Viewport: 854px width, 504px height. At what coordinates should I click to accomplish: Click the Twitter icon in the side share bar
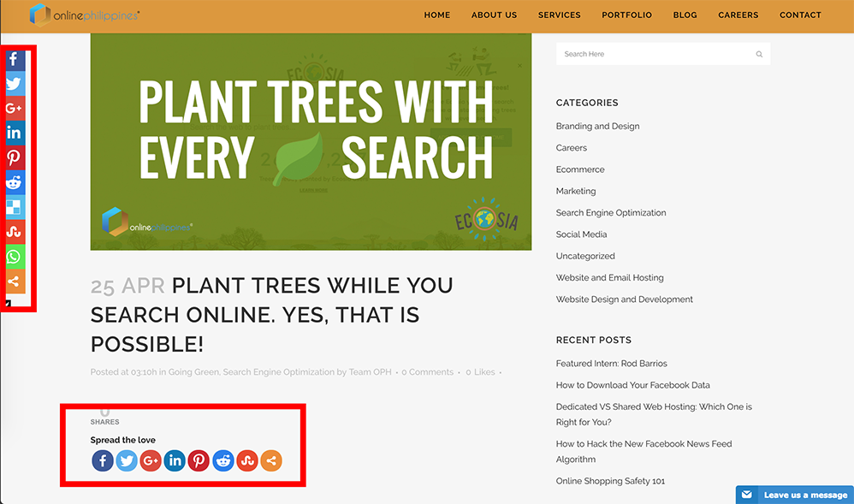pos(15,83)
